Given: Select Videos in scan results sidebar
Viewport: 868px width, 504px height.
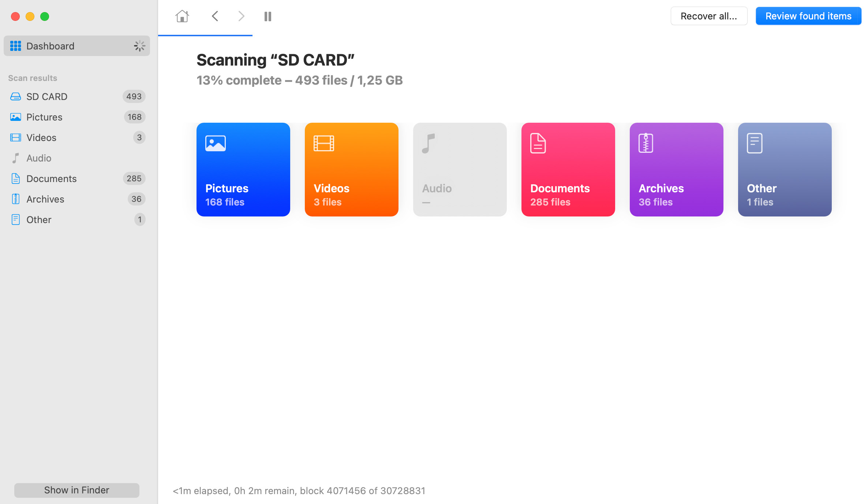Looking at the screenshot, I should [41, 137].
